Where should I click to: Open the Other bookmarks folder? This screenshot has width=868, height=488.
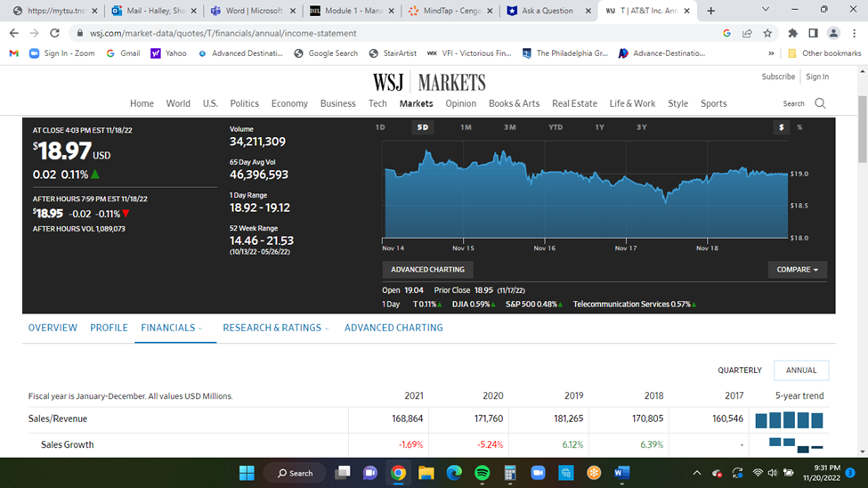pyautogui.click(x=824, y=53)
